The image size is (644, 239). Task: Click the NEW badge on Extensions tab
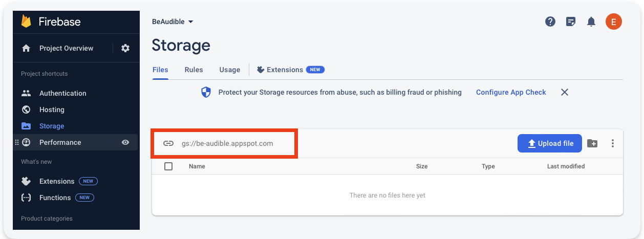point(315,70)
